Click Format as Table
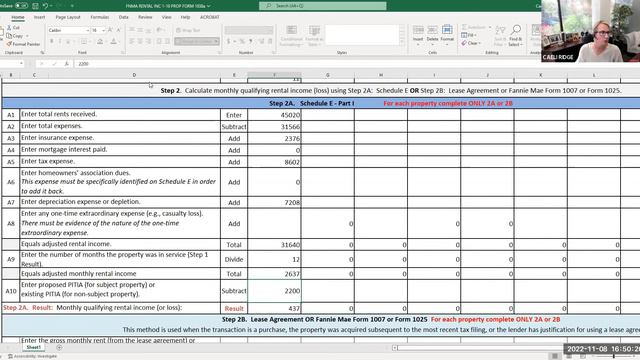The width and height of the screenshot is (640, 360). [x=314, y=35]
